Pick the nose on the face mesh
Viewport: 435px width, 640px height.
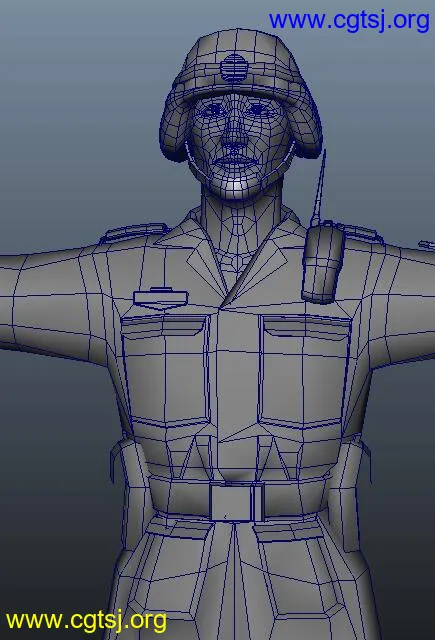tap(234, 136)
